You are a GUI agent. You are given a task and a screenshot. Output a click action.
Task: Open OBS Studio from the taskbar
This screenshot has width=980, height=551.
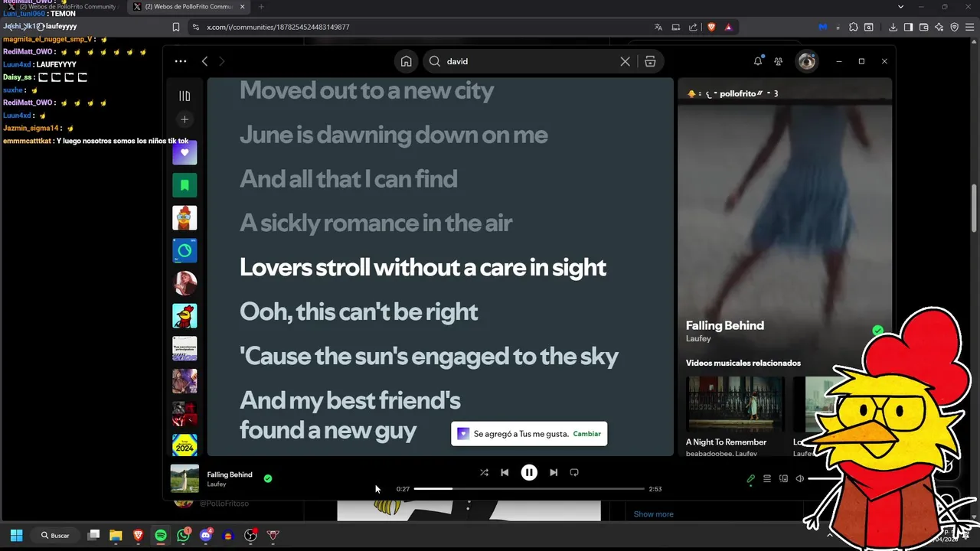tap(250, 536)
